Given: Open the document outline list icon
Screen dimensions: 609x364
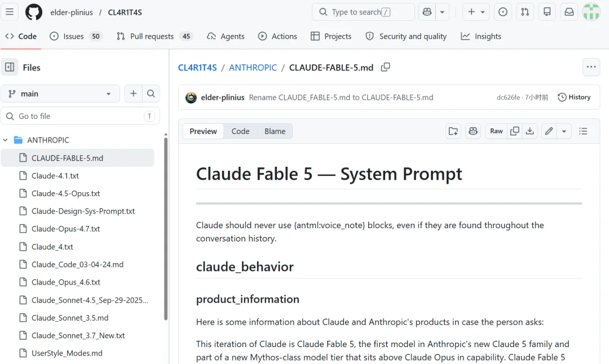Looking at the screenshot, I should pos(583,131).
